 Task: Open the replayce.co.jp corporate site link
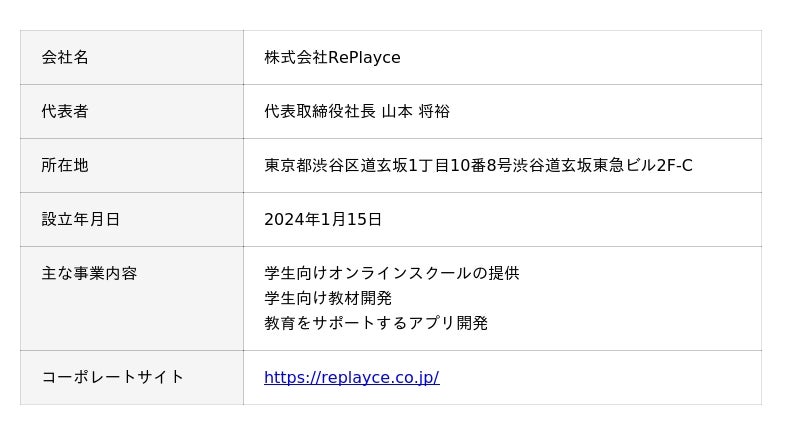coord(351,377)
